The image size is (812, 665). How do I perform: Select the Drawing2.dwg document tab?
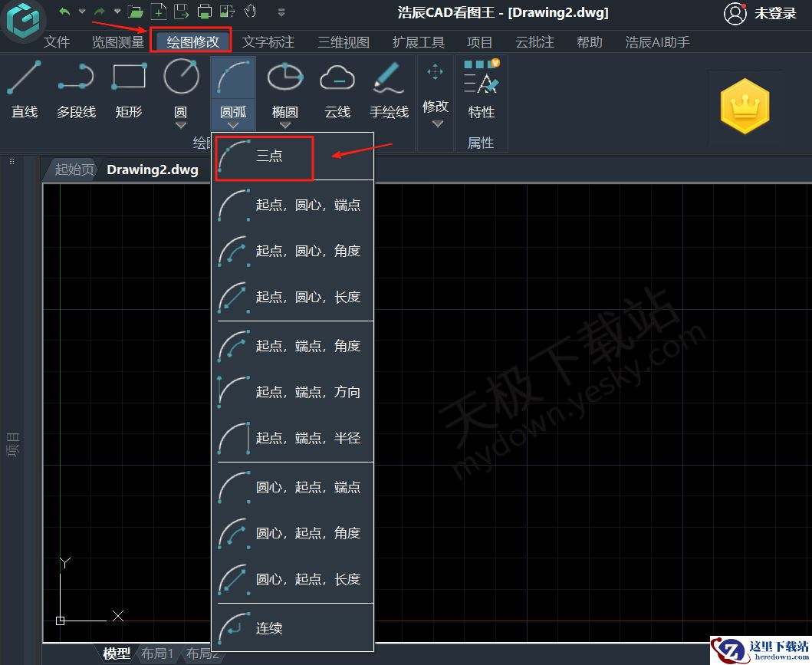coord(153,170)
